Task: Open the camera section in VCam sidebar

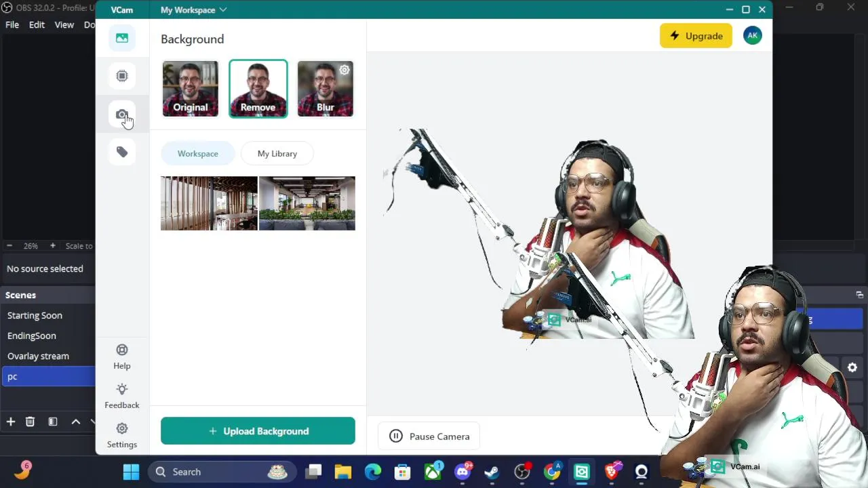Action: (122, 115)
